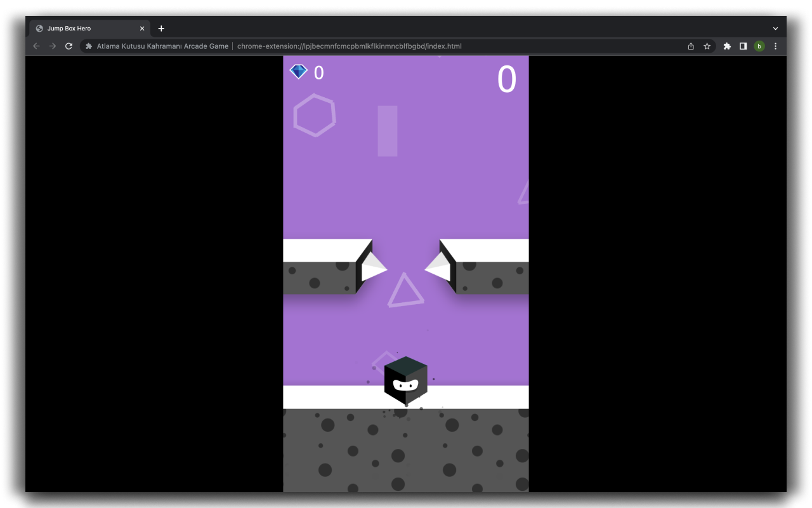Image resolution: width=812 pixels, height=508 pixels.
Task: Toggle the side panel open
Action: click(743, 46)
